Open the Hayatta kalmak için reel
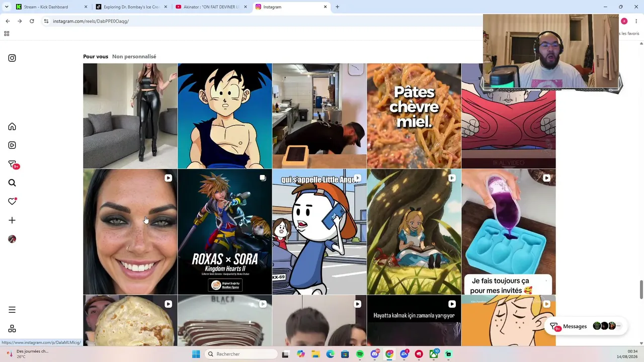Screen dimensions: 644x362 [x=414, y=321]
